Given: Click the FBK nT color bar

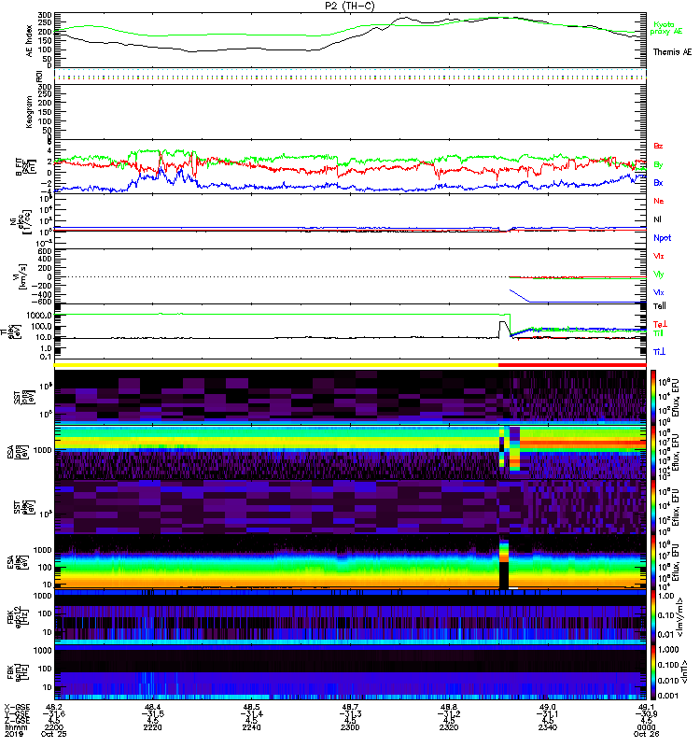Looking at the screenshot, I should click(652, 672).
